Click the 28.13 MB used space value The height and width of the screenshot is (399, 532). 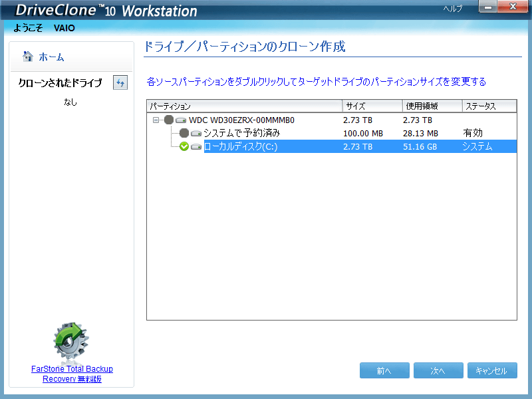coord(420,134)
